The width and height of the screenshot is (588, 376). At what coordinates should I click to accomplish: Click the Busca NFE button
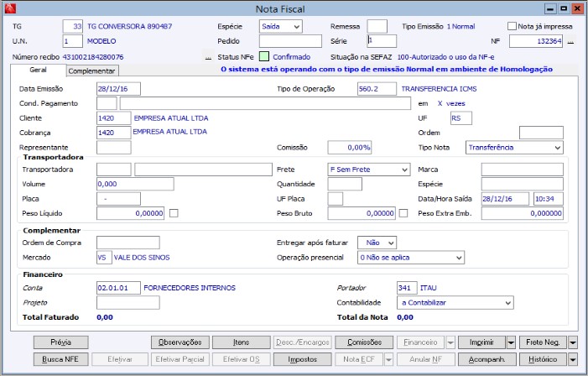60,359
